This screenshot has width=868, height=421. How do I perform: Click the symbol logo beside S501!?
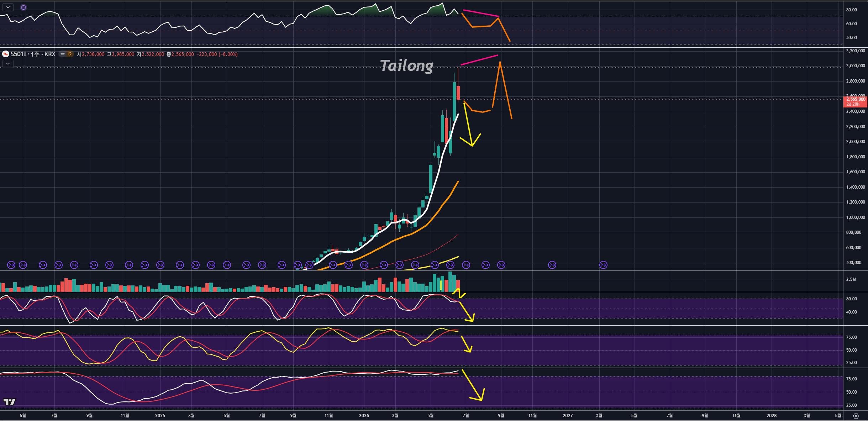coord(6,54)
